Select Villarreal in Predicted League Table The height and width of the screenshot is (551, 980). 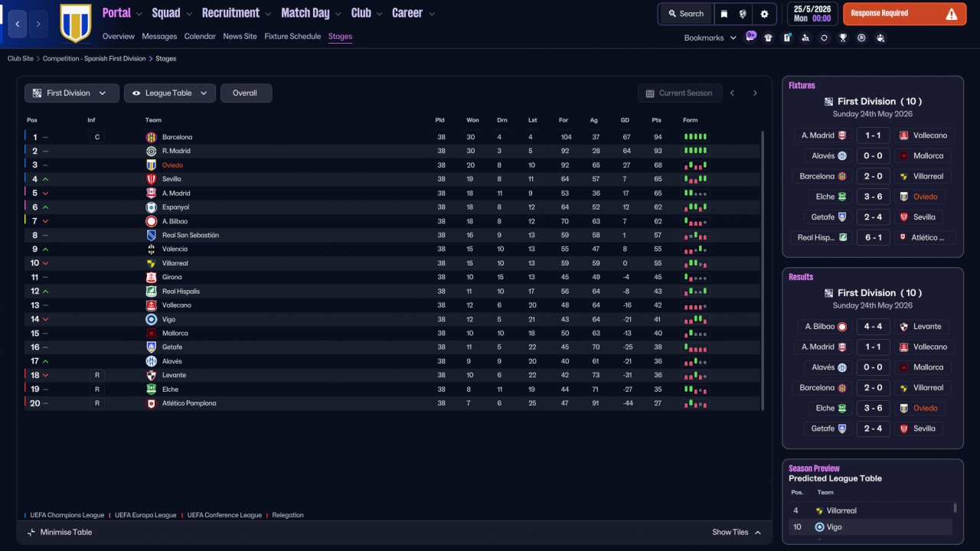coord(841,511)
